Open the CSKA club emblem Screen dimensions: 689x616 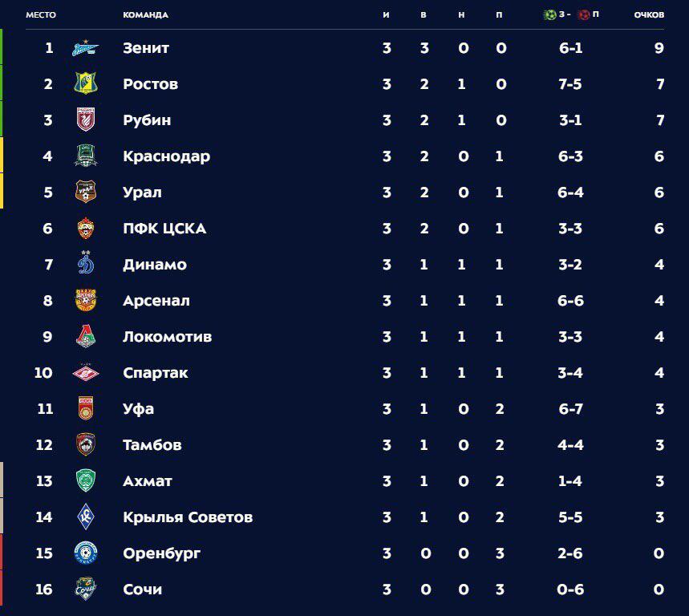coord(86,228)
